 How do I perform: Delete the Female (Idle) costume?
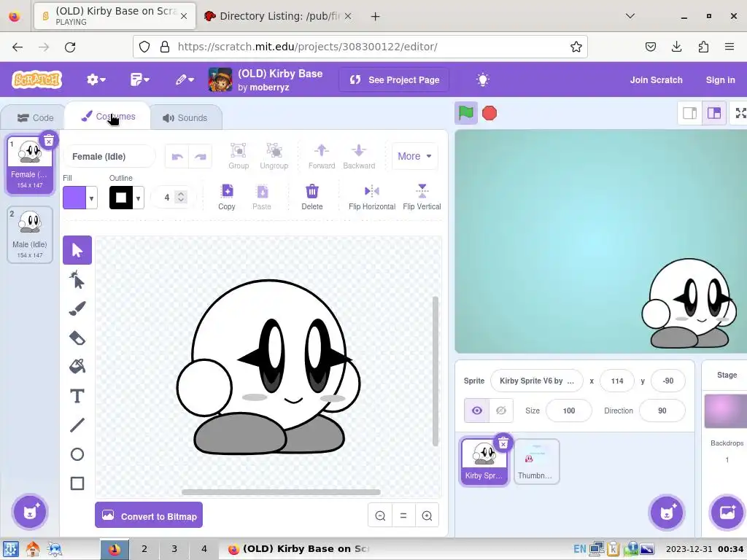pos(49,141)
